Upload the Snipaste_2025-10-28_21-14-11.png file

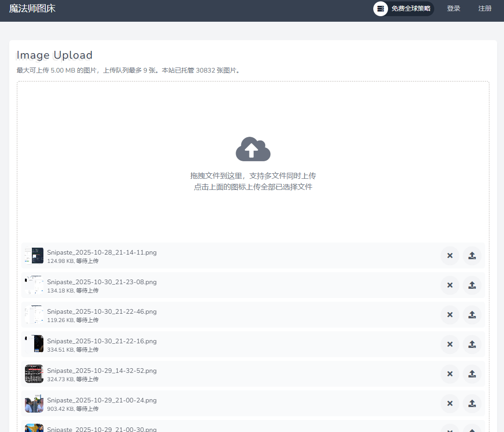pos(472,256)
